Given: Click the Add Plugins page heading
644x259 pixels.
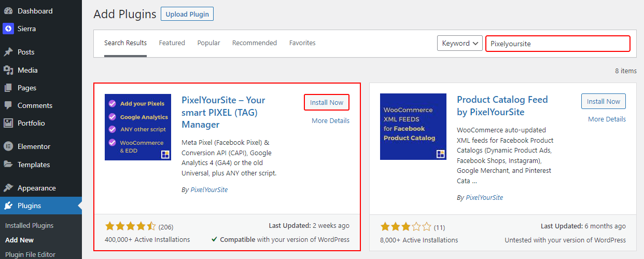Looking at the screenshot, I should click(125, 14).
